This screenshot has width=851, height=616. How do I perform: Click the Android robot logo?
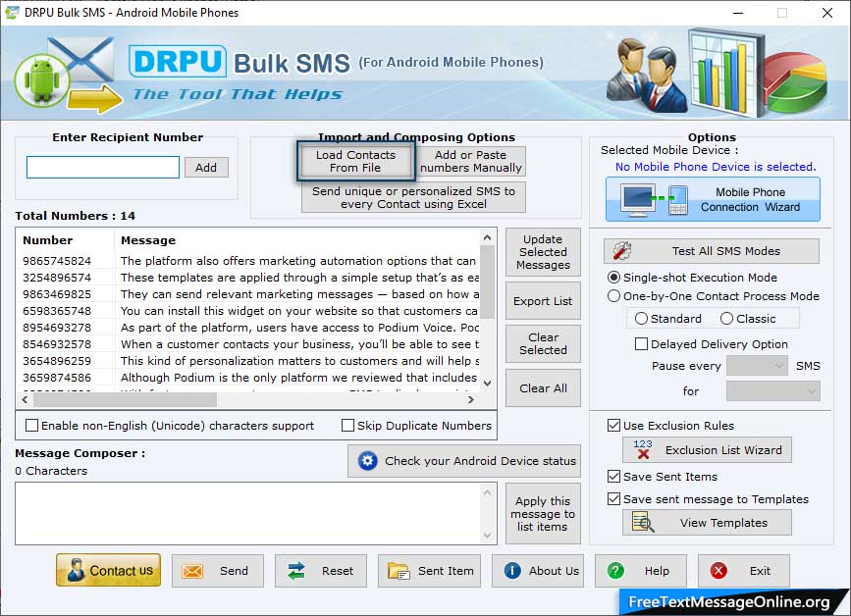coord(42,80)
